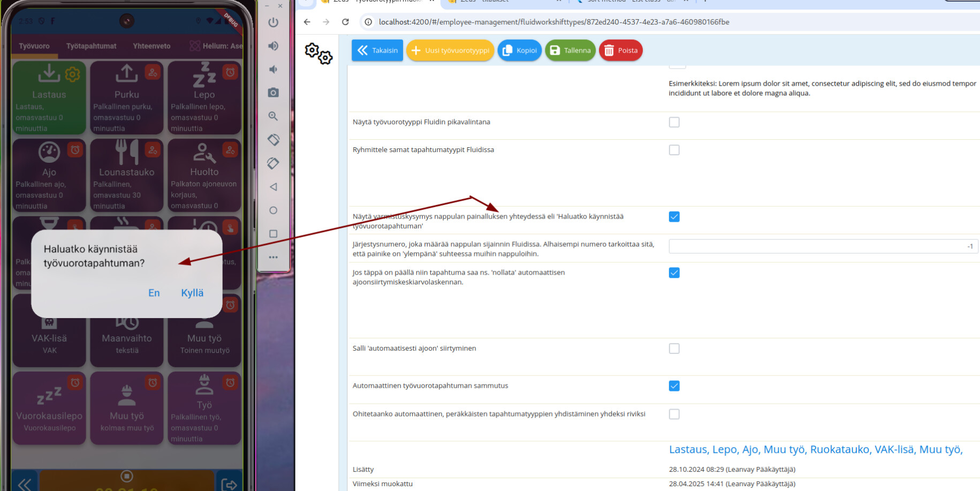Click 'Uusi työvuorotyyppi' button
The image size is (980, 491).
pyautogui.click(x=450, y=50)
